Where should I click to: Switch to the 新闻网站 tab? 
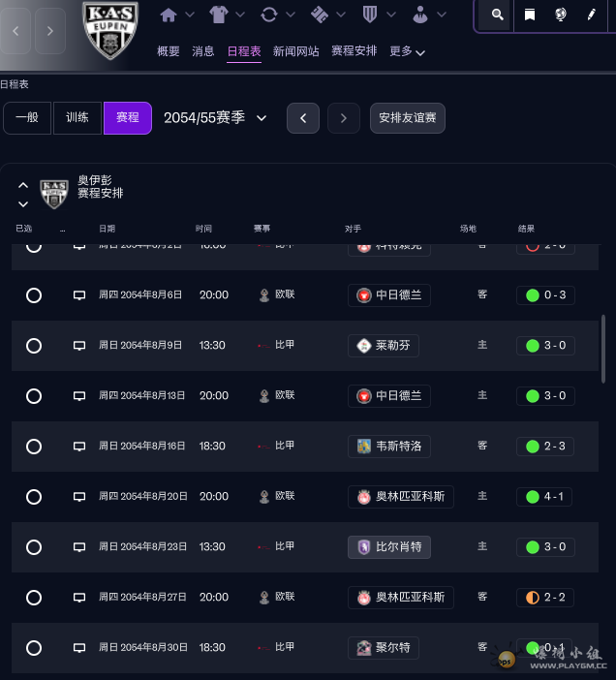point(295,51)
